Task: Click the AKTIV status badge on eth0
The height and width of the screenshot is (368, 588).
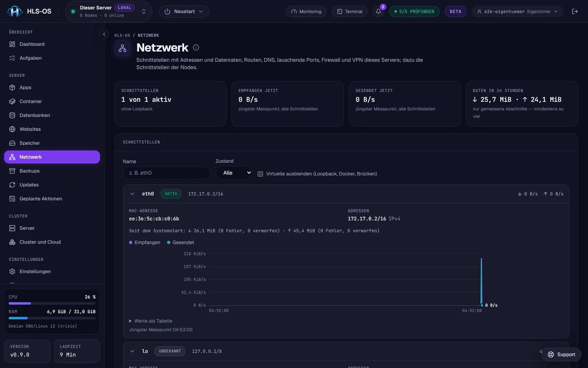Action: [171, 194]
